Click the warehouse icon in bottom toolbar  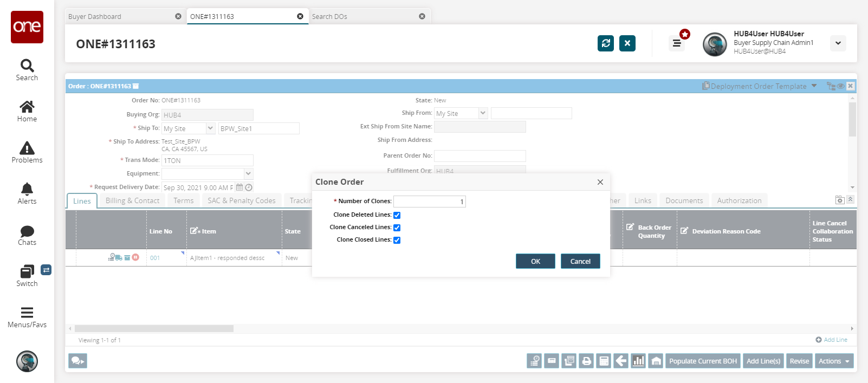(x=656, y=361)
